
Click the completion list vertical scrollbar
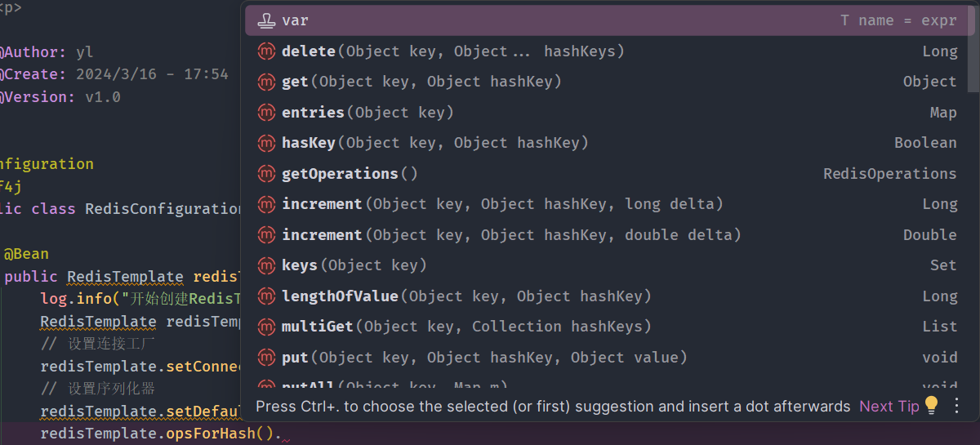(x=973, y=49)
